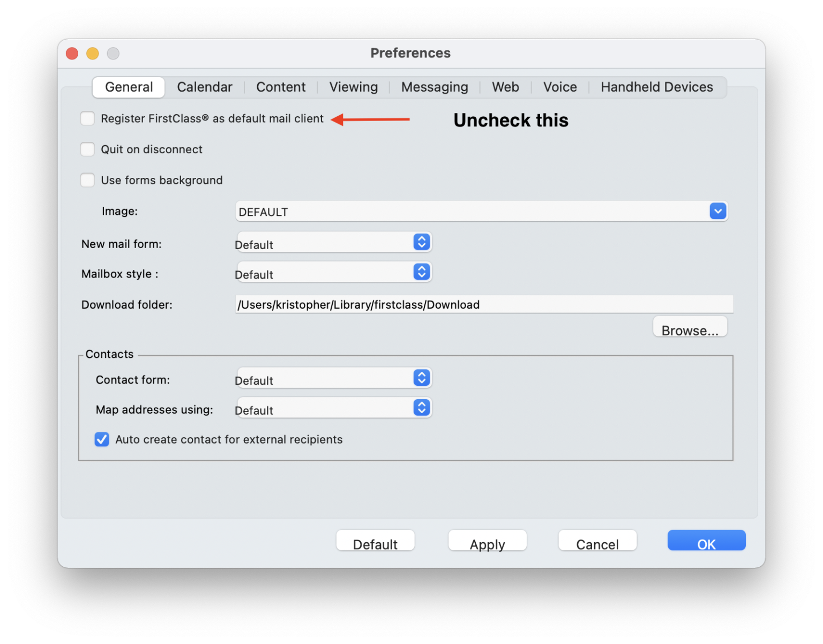Open the Map addresses using dropdown

pyautogui.click(x=334, y=408)
